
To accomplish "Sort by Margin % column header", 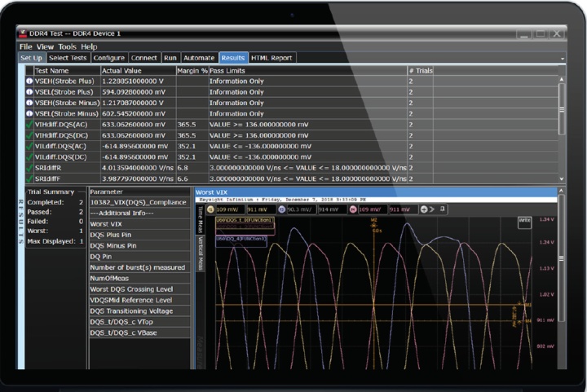I will 192,70.
